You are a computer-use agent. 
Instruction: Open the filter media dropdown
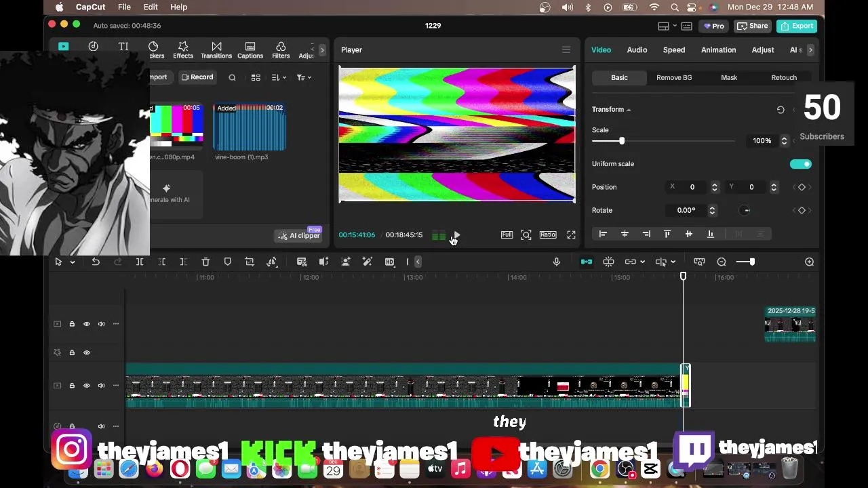point(304,78)
